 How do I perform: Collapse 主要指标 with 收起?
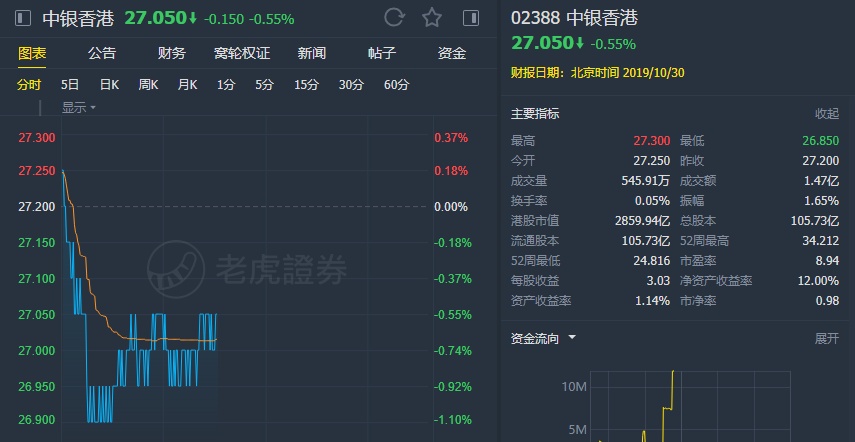coord(827,114)
